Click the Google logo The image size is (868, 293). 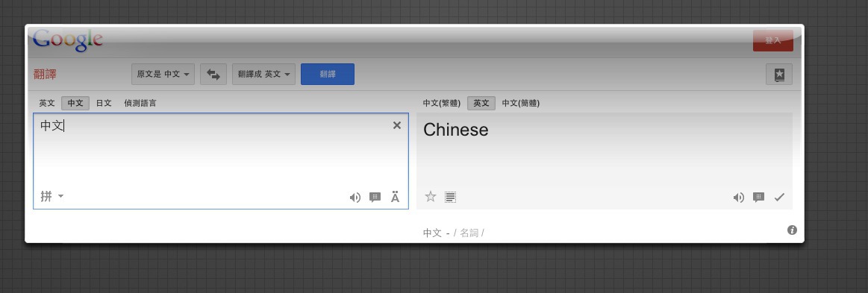(x=67, y=40)
